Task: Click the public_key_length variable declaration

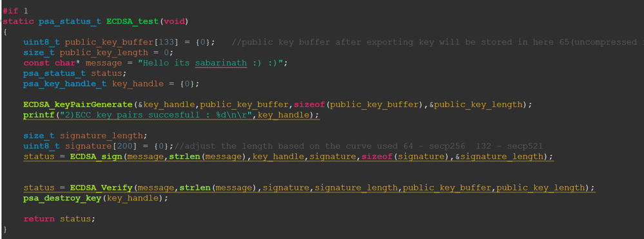Action: click(x=99, y=53)
